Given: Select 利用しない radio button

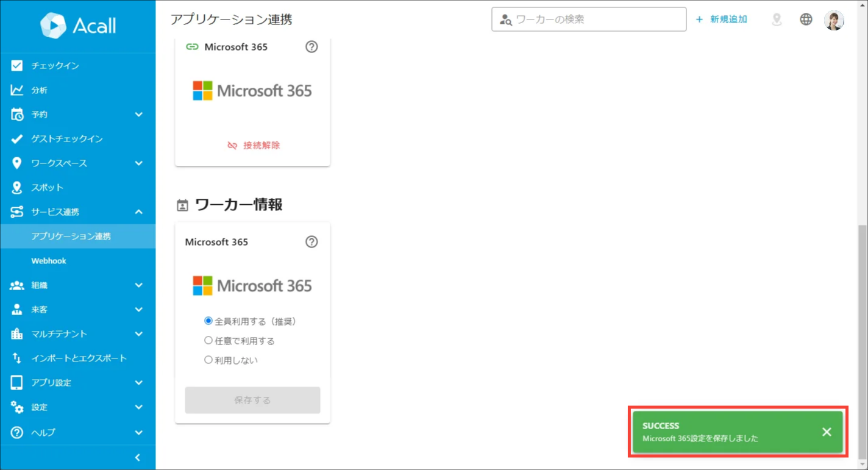Looking at the screenshot, I should pyautogui.click(x=208, y=360).
